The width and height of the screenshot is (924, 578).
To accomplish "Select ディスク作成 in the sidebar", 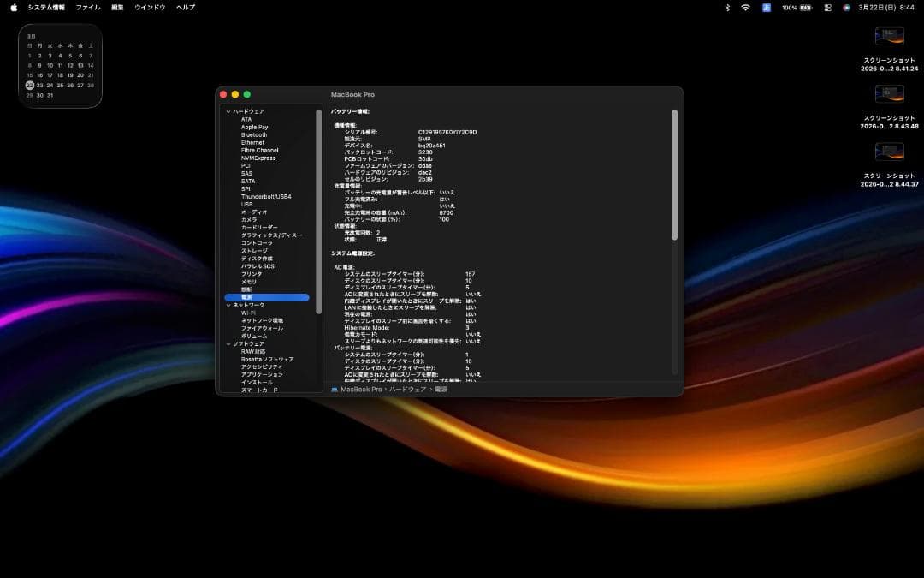I will click(x=257, y=259).
